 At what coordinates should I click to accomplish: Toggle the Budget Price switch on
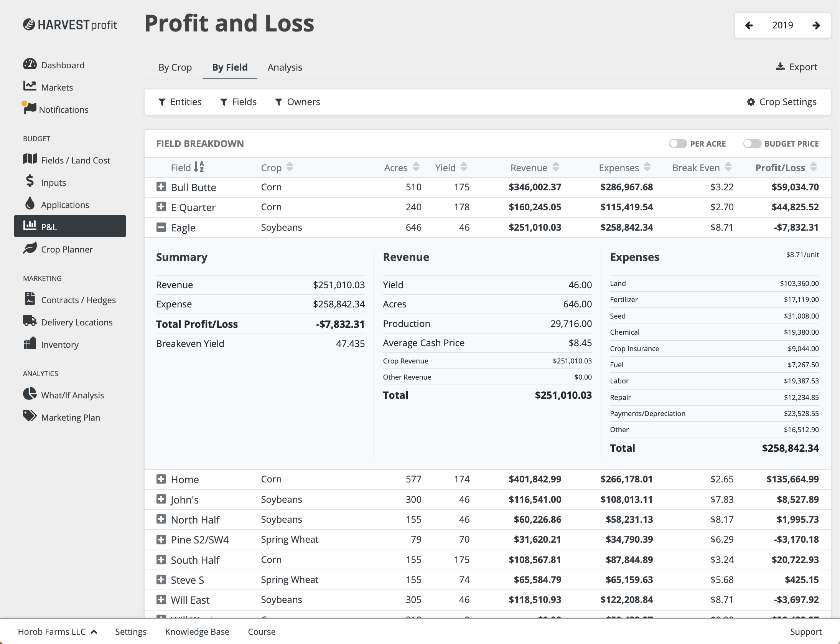pyautogui.click(x=751, y=143)
